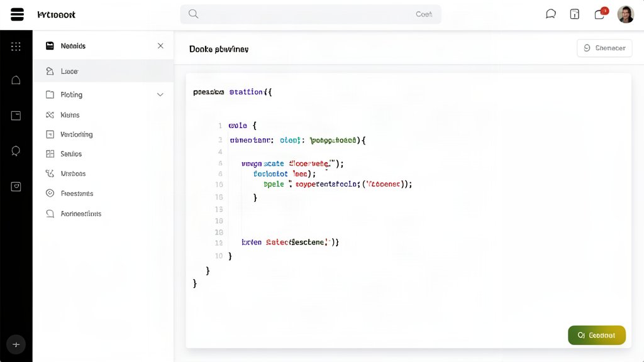The height and width of the screenshot is (362, 644).
Task: Click the Lnoe person icon
Action: coord(50,71)
